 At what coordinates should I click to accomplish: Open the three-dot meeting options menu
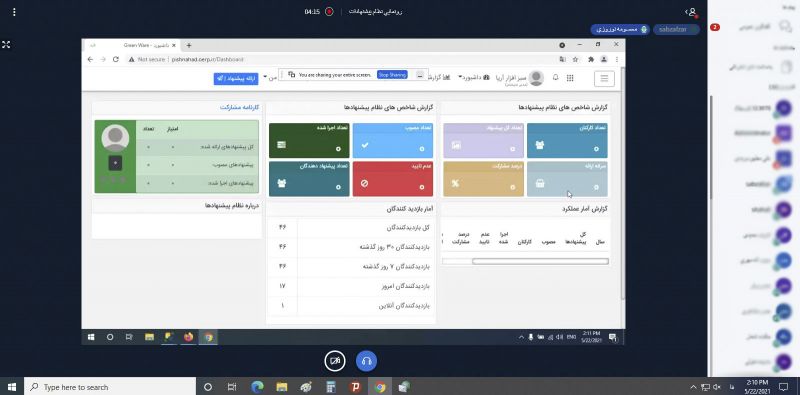[x=14, y=11]
